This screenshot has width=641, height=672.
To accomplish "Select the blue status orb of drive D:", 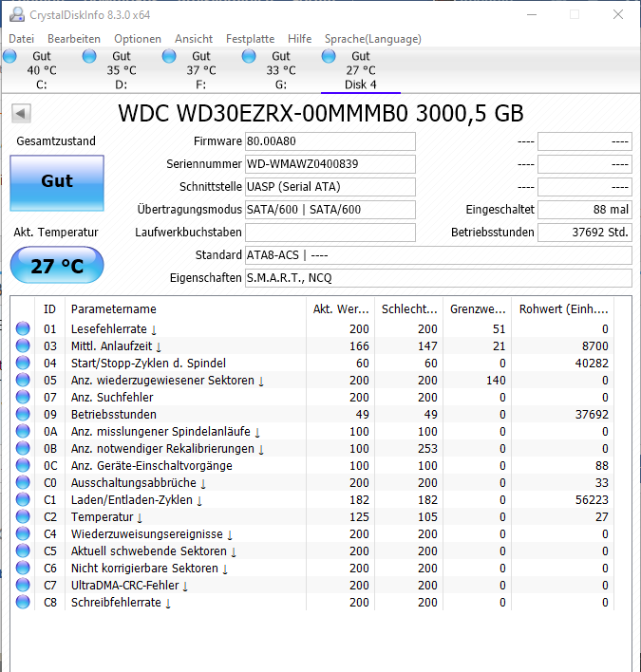I will click(x=89, y=56).
